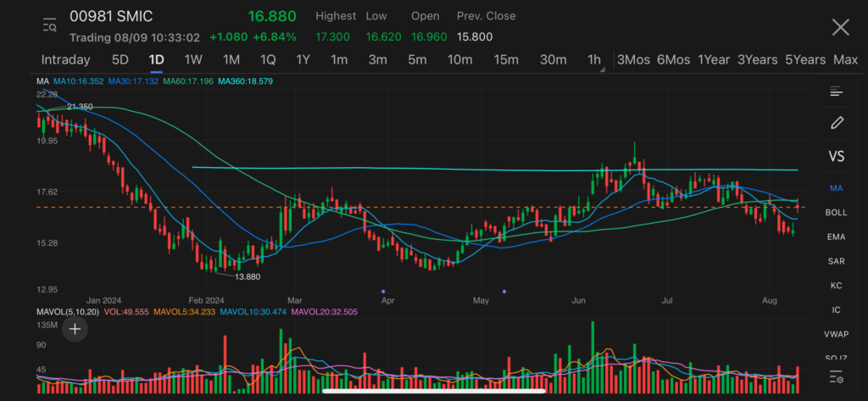The width and height of the screenshot is (868, 401).
Task: Toggle the BOLL indicator overlay
Action: click(x=836, y=213)
